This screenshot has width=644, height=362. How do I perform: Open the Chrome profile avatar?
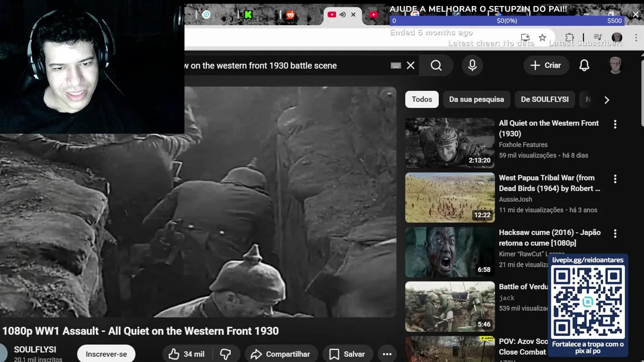(617, 38)
